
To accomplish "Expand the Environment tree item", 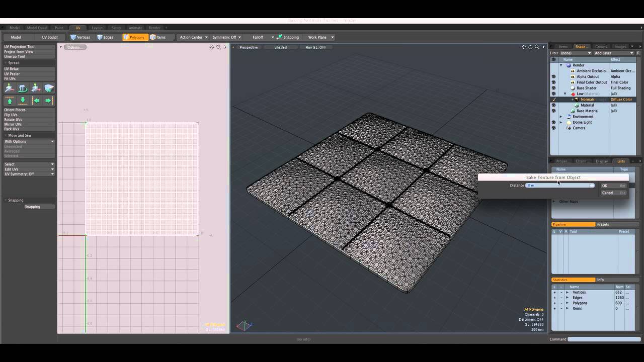I will (561, 117).
